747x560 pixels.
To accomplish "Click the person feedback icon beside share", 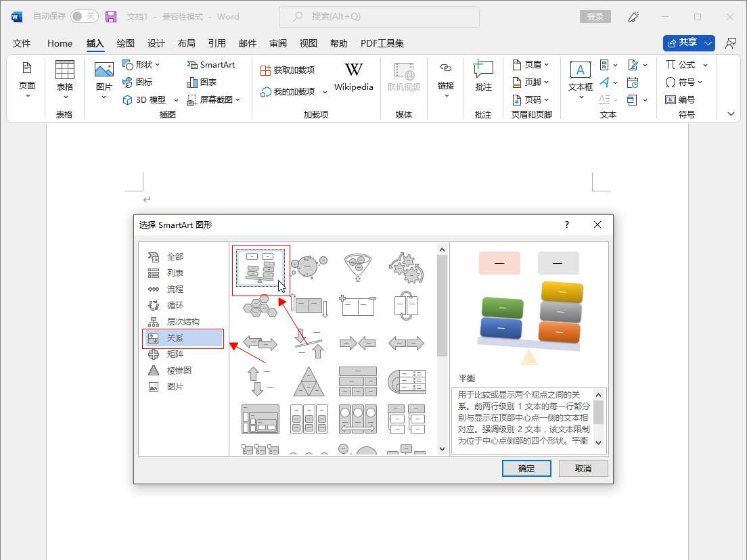I will tap(731, 43).
